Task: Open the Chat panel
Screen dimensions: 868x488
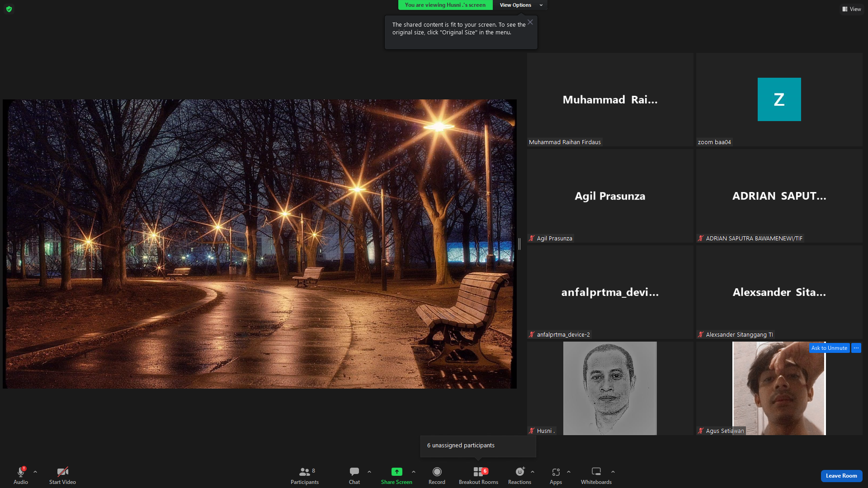Action: (x=354, y=475)
